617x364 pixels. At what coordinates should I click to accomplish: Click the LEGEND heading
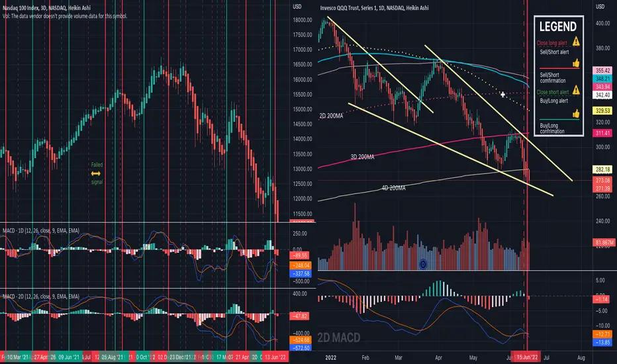coord(558,26)
